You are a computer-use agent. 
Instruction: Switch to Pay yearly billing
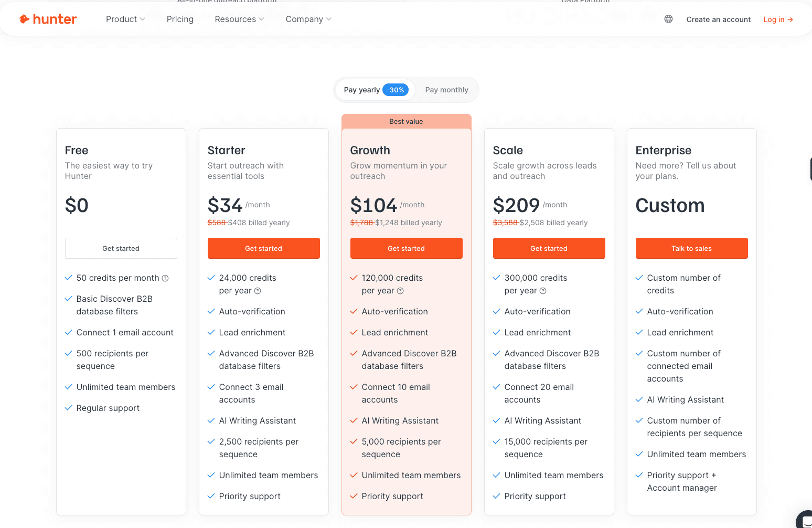pyautogui.click(x=362, y=90)
